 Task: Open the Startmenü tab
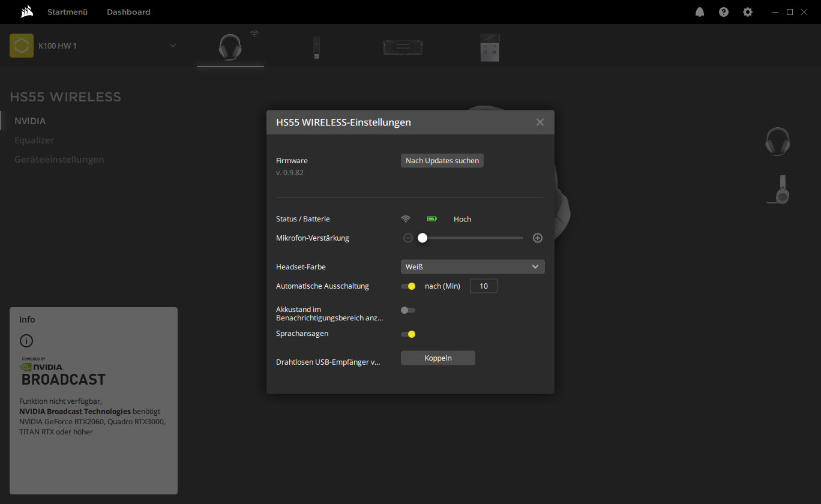point(68,12)
